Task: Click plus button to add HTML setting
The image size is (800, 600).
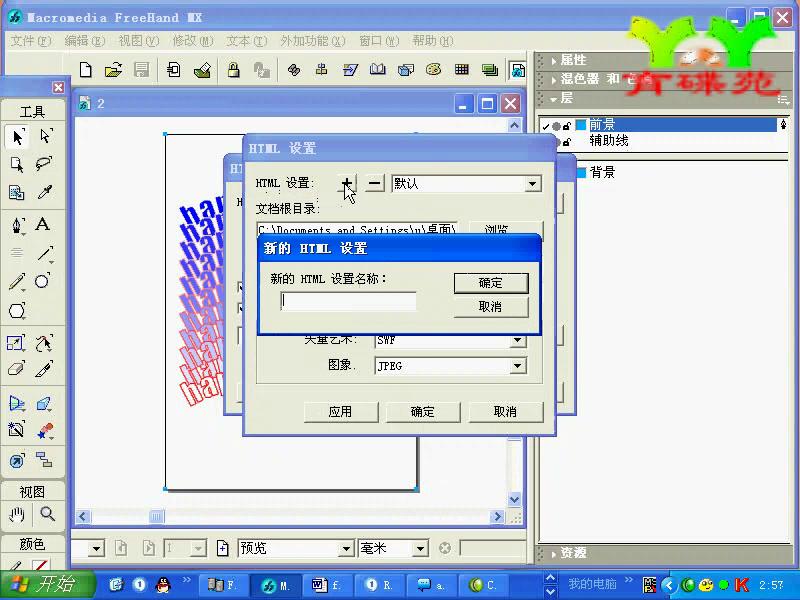Action: (x=346, y=183)
